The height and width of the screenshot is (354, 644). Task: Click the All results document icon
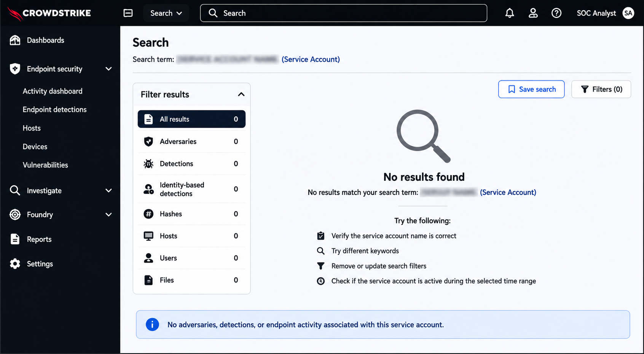tap(148, 119)
